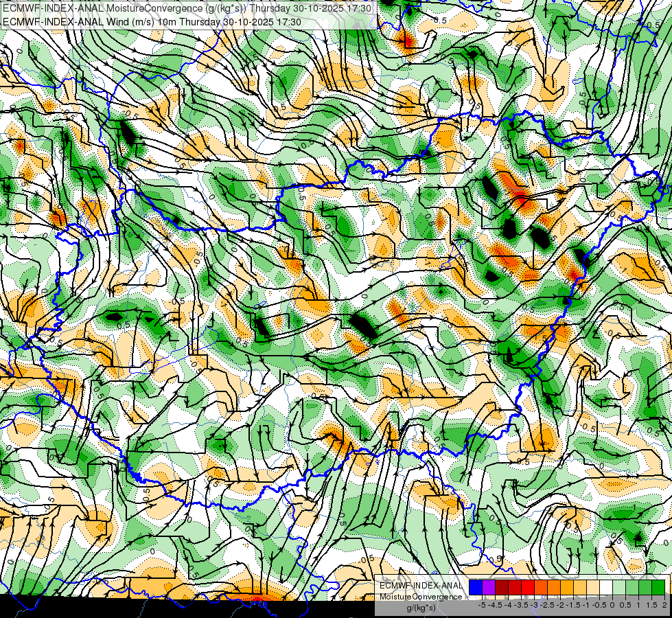
Task: Click the '1.5' legend scale value
Action: (651, 605)
